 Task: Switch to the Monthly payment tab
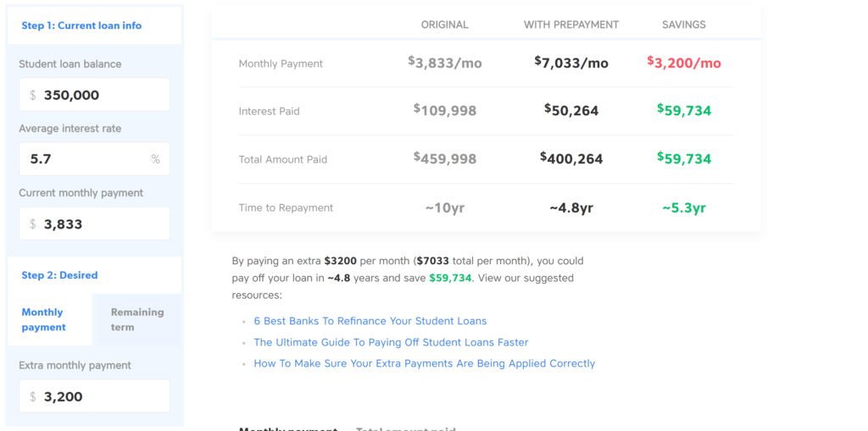pos(50,320)
